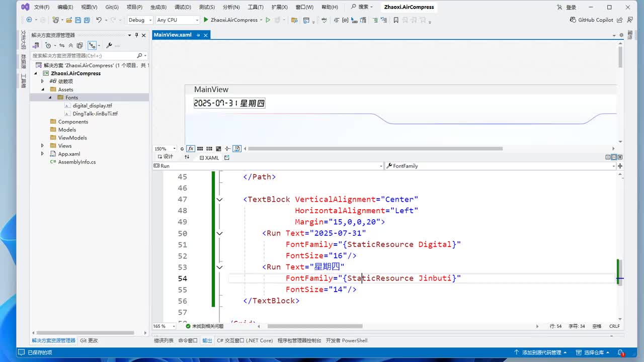Screen dimensions: 644x362
Task: Click the GitHub Copilot icon
Action: click(573, 20)
